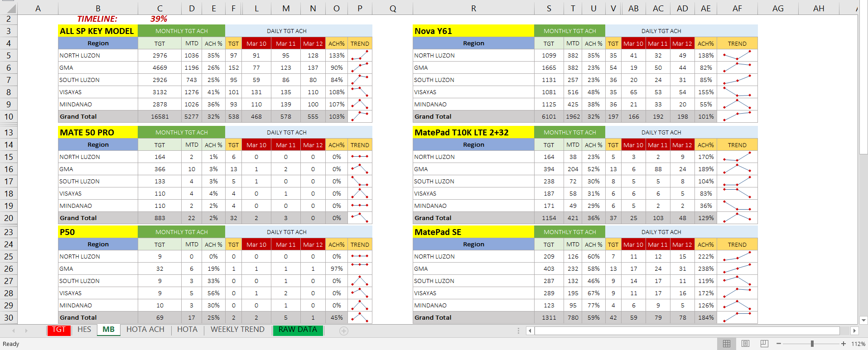
Task: Click the '6101' Nova Y61 Grand Total cell
Action: (549, 116)
